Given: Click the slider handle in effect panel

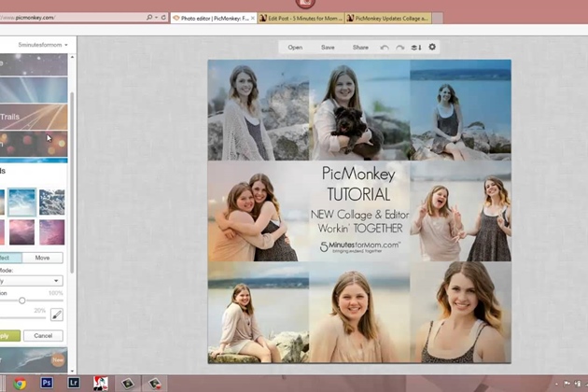Looking at the screenshot, I should point(22,301).
